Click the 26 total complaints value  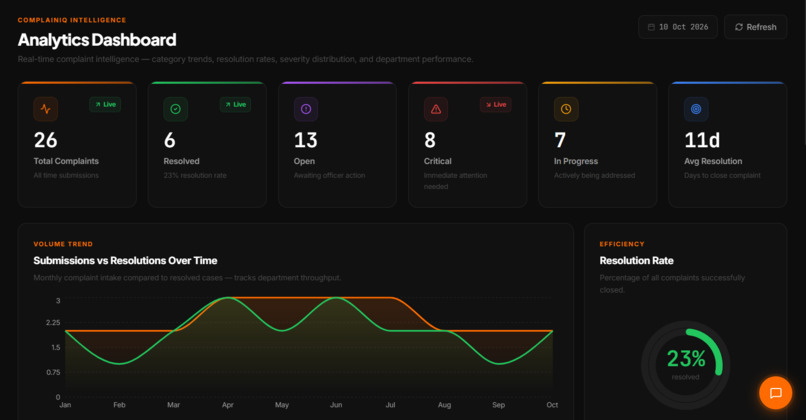pyautogui.click(x=45, y=140)
